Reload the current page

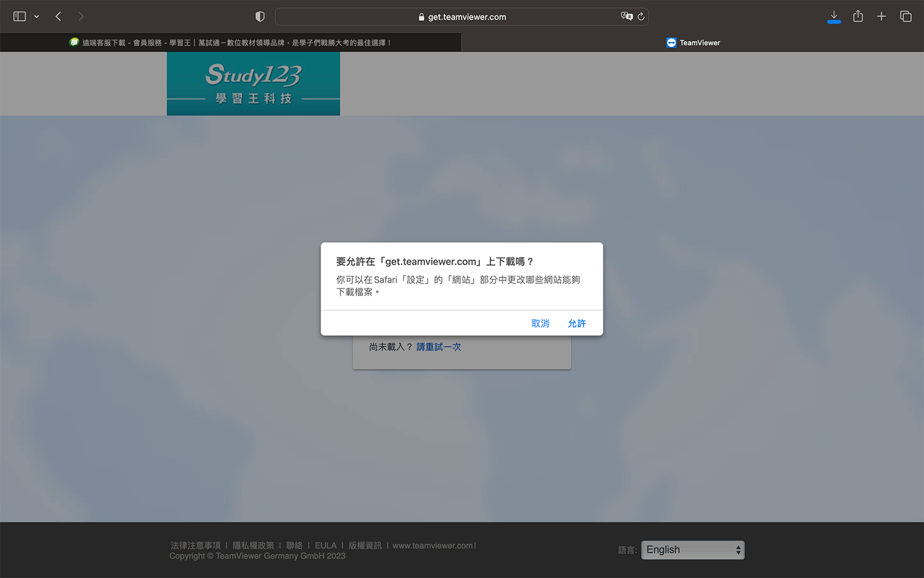tap(641, 17)
